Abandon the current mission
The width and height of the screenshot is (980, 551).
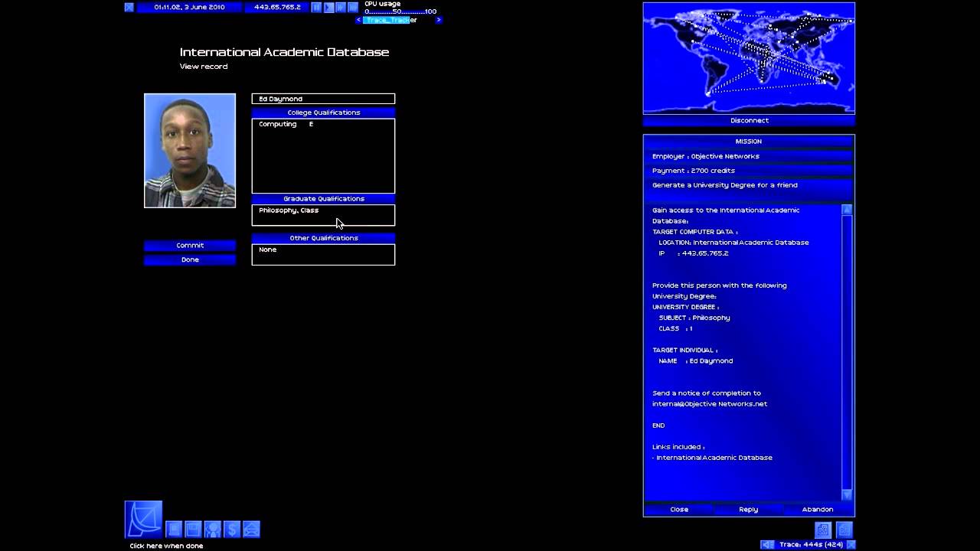click(x=818, y=510)
